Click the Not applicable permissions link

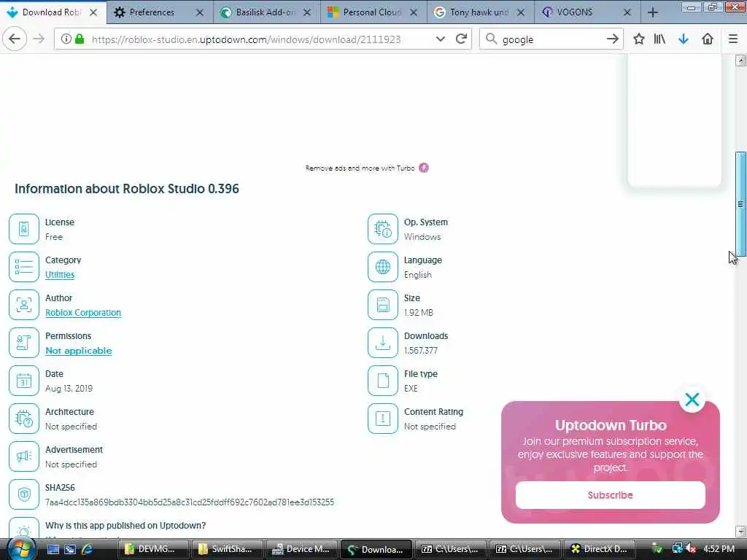click(x=79, y=351)
